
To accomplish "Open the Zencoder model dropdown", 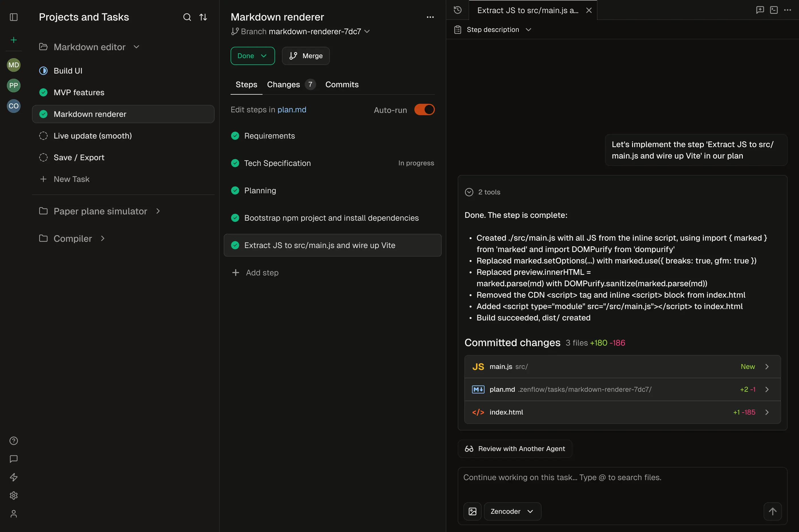I will [x=512, y=511].
